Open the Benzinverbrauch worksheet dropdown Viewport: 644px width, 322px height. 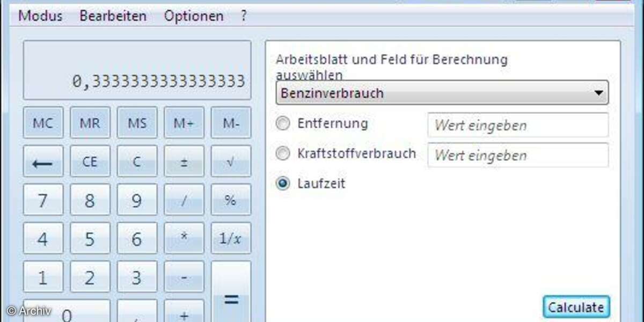[442, 93]
